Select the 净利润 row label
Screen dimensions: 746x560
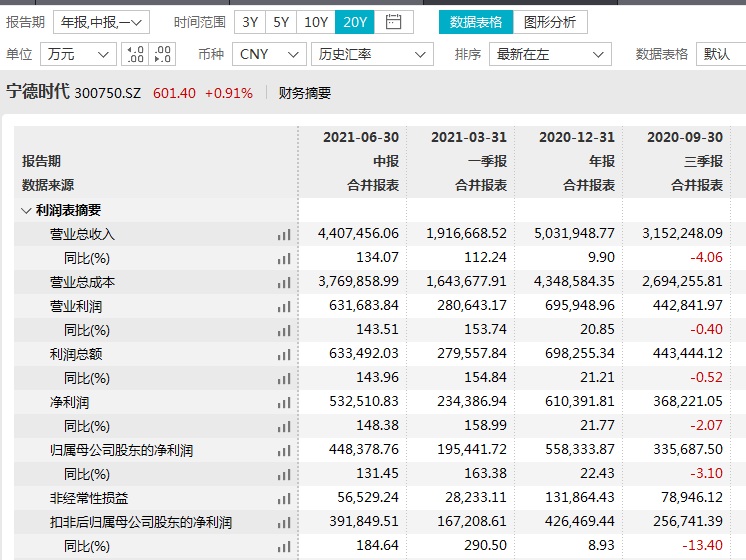coord(69,403)
